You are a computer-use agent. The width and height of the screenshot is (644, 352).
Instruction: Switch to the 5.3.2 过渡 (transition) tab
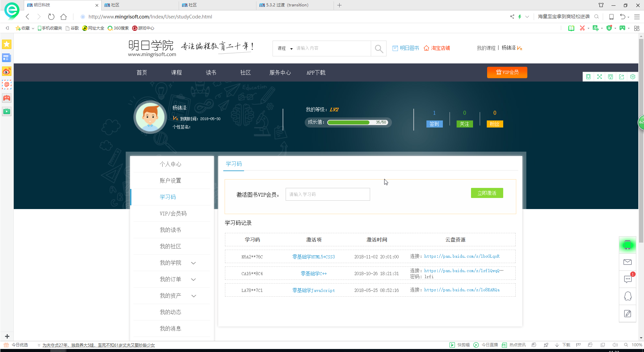[295, 5]
